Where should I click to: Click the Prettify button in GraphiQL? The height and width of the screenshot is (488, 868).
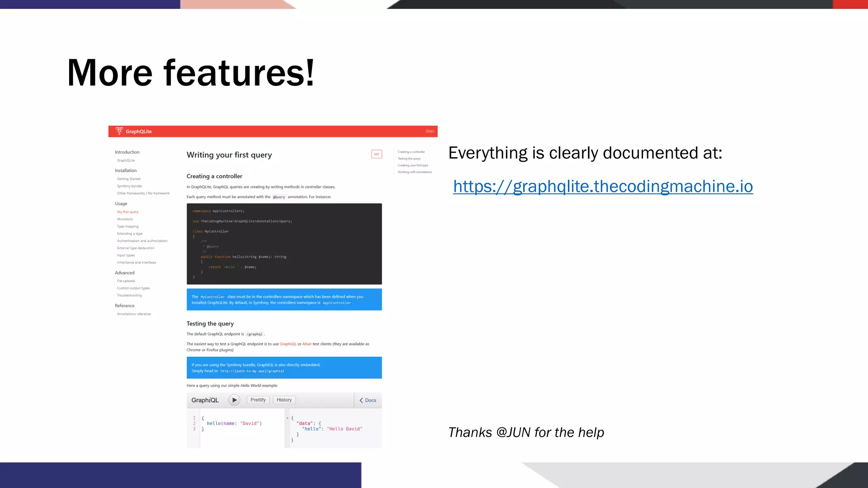click(x=258, y=400)
